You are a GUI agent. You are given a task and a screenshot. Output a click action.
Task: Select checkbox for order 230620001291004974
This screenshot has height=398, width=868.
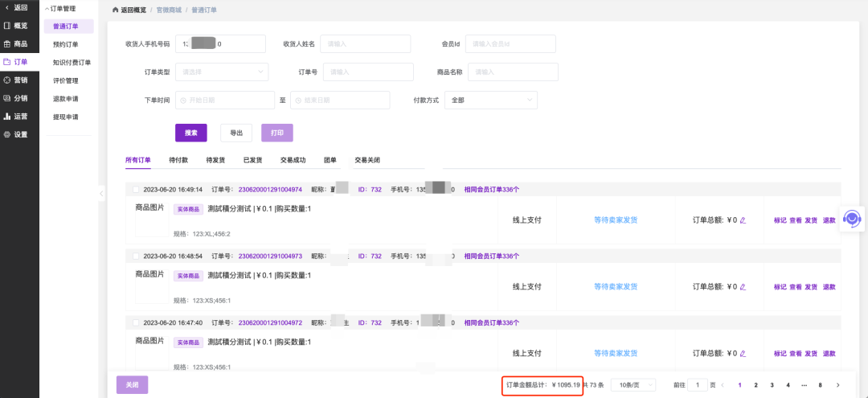pyautogui.click(x=136, y=190)
